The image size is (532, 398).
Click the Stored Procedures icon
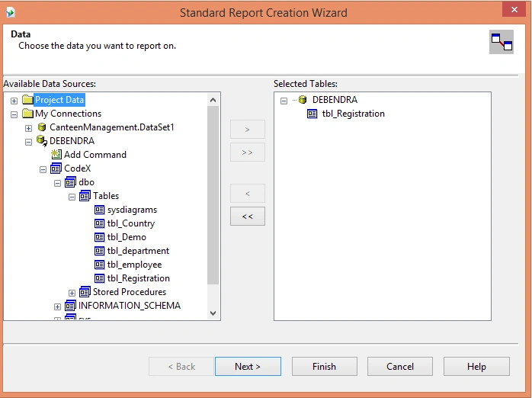pos(85,292)
